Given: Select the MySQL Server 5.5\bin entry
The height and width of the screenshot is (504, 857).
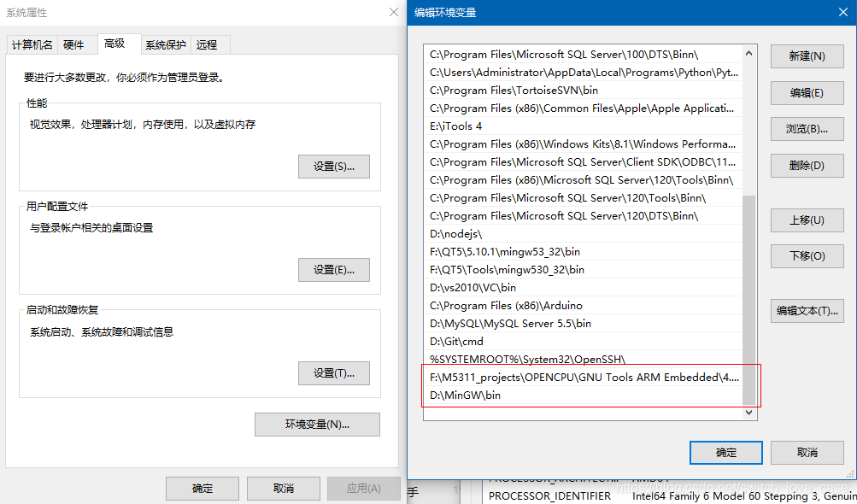Looking at the screenshot, I should (584, 324).
